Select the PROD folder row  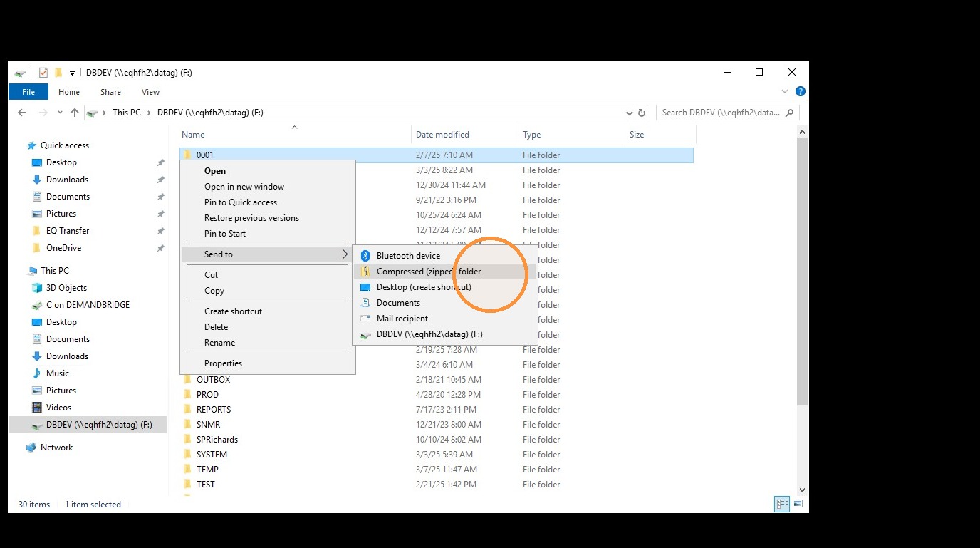436,395
